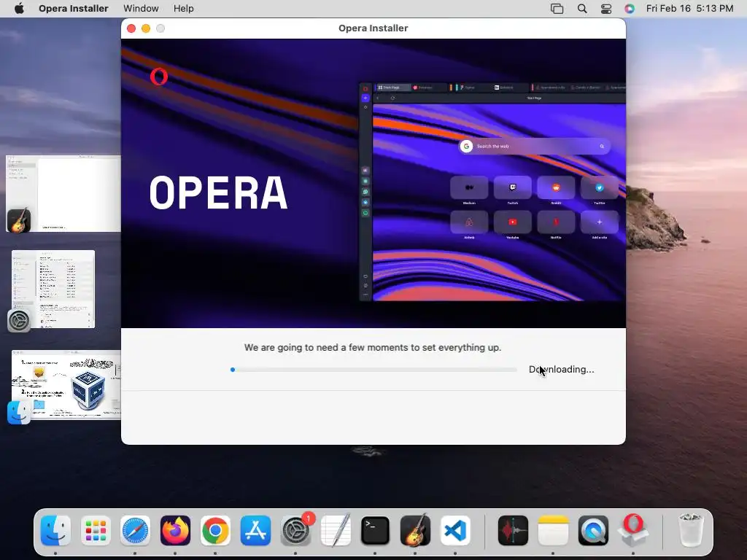747x560 pixels.
Task: Click the download progress bar
Action: coord(373,370)
